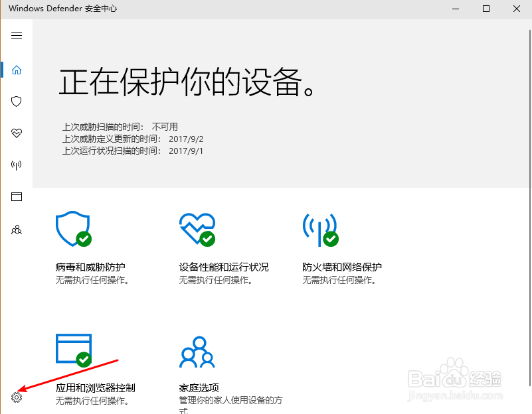Click 管理你的家人使用设备的方式 description

(230, 405)
